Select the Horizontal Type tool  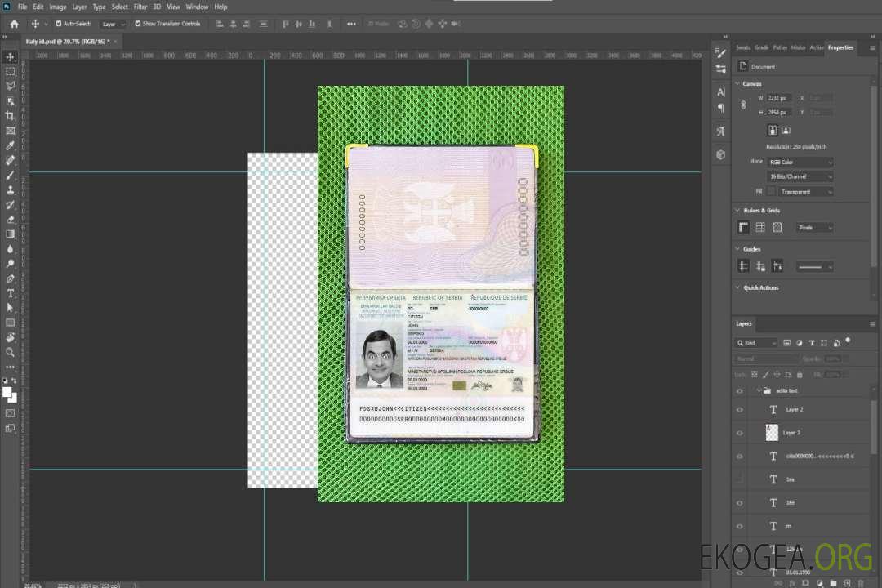coord(10,293)
